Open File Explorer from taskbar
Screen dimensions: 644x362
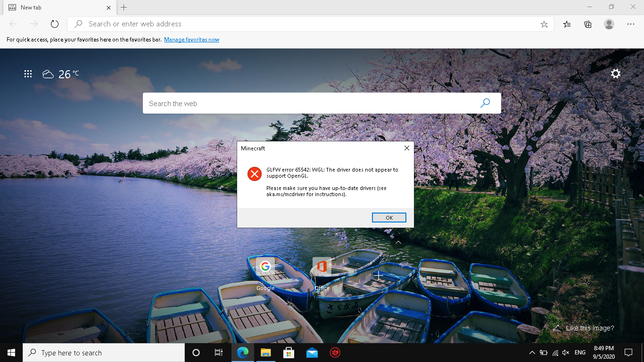tap(265, 353)
